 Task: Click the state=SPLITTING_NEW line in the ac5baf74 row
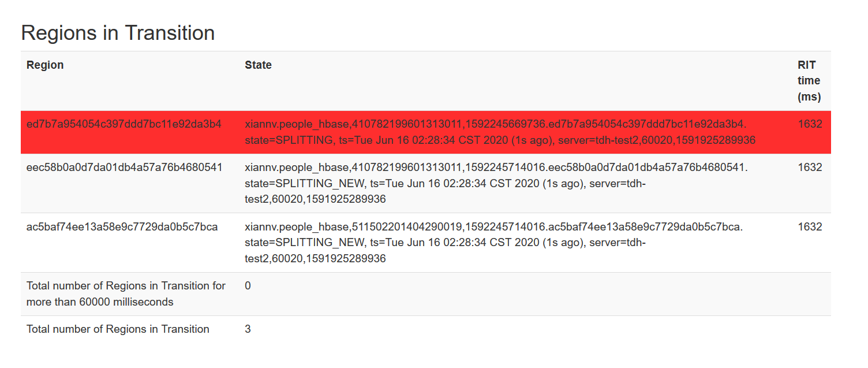[x=445, y=243]
